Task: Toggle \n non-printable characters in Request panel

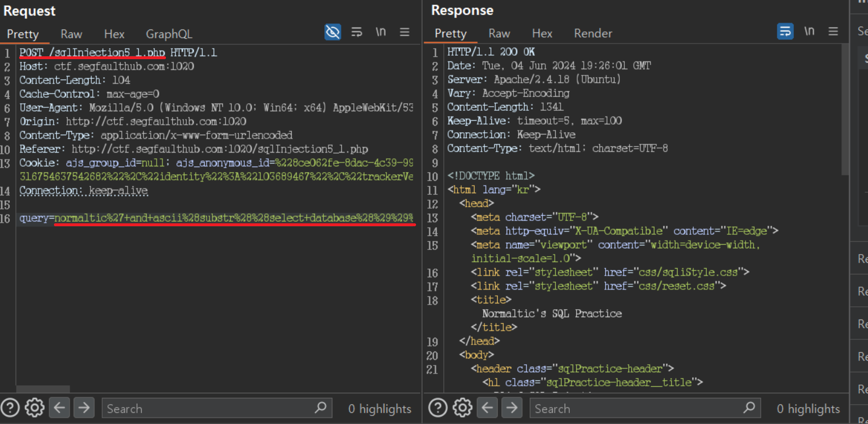Action: [381, 32]
